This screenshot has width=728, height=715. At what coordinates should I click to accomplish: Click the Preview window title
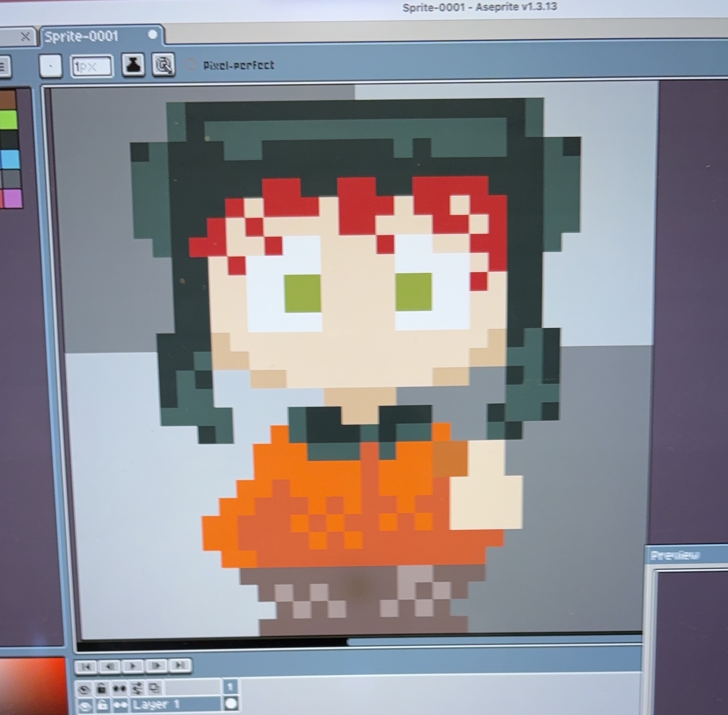point(675,555)
